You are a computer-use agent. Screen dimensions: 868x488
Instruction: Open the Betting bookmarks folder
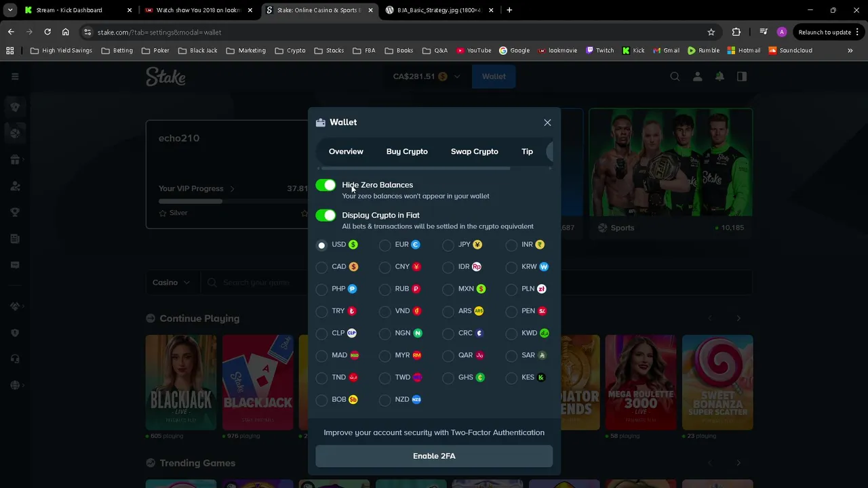[x=117, y=50]
